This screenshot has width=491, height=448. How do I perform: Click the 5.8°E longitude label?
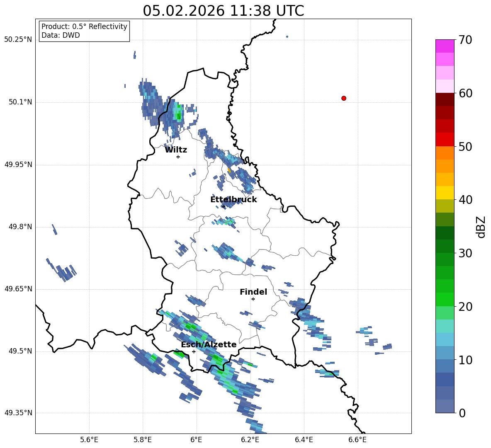(143, 440)
